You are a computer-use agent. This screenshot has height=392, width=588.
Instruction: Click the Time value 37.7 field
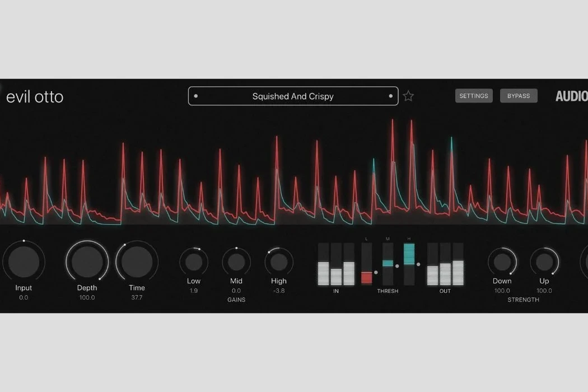(x=137, y=297)
